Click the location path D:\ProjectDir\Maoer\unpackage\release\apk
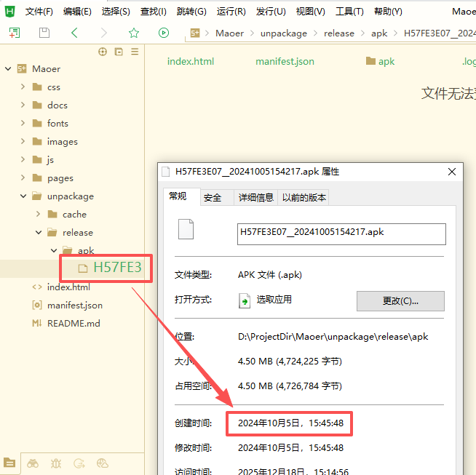 pos(333,337)
